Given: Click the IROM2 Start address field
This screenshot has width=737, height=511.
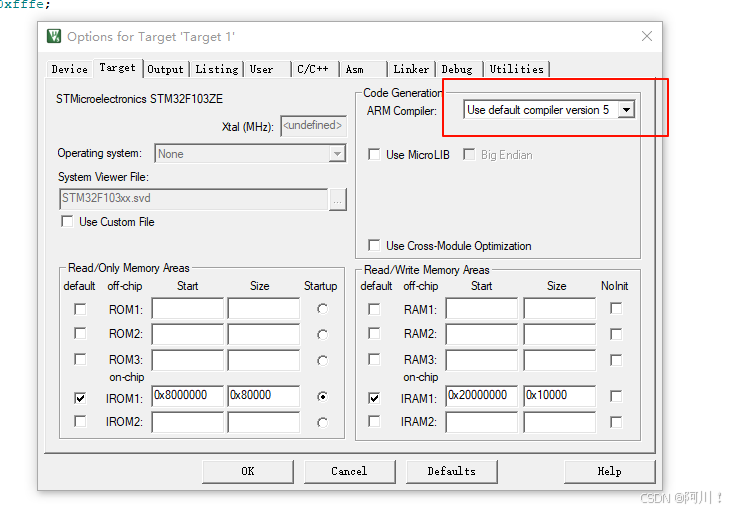Looking at the screenshot, I should click(x=188, y=422).
